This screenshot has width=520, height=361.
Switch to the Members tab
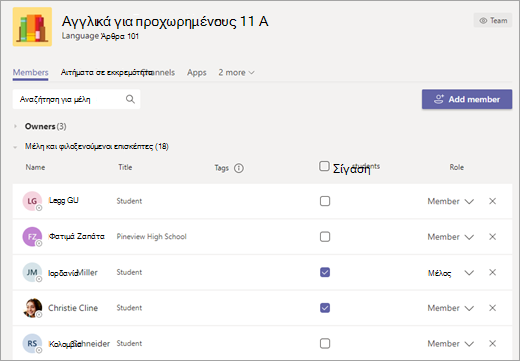pos(30,72)
